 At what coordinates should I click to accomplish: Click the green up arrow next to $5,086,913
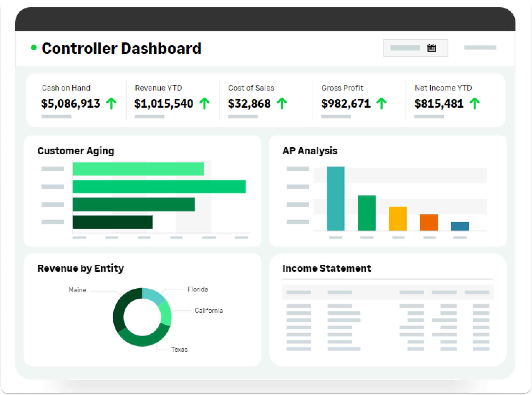click(x=111, y=104)
